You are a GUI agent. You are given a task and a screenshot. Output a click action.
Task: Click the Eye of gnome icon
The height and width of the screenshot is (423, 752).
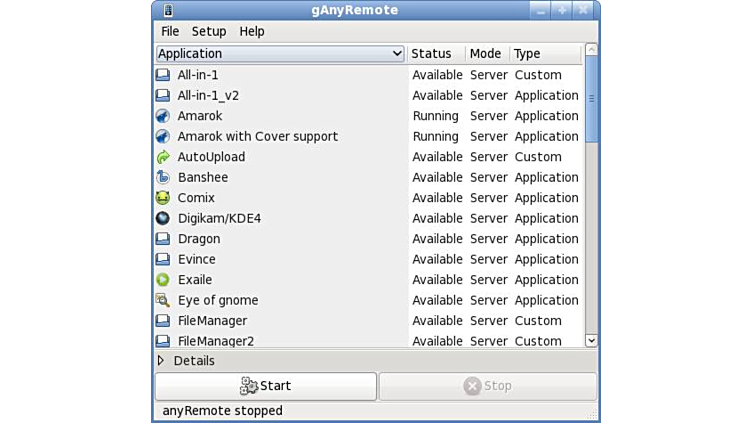tap(163, 300)
